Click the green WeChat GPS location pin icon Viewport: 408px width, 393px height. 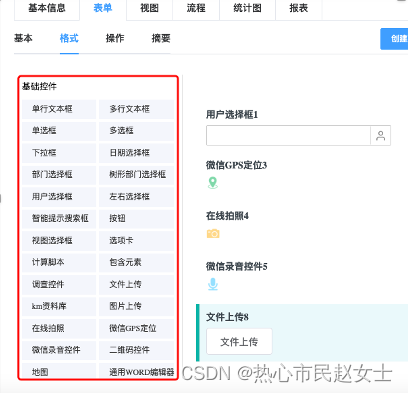(x=213, y=183)
